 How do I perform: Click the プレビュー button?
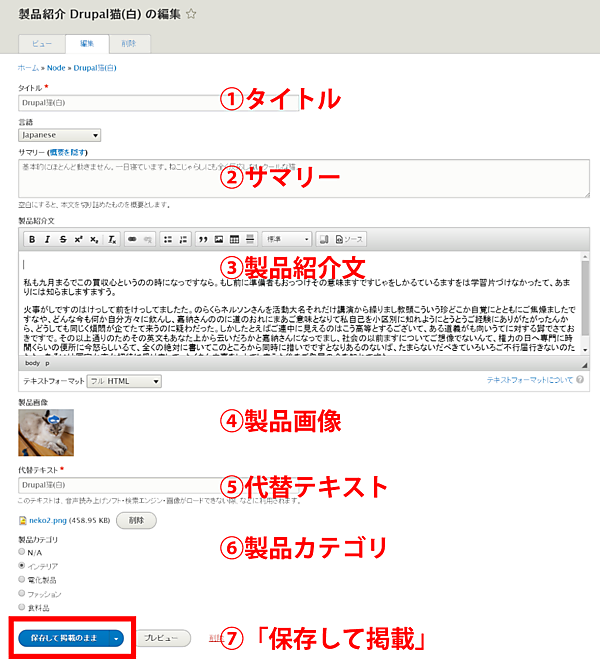click(163, 638)
